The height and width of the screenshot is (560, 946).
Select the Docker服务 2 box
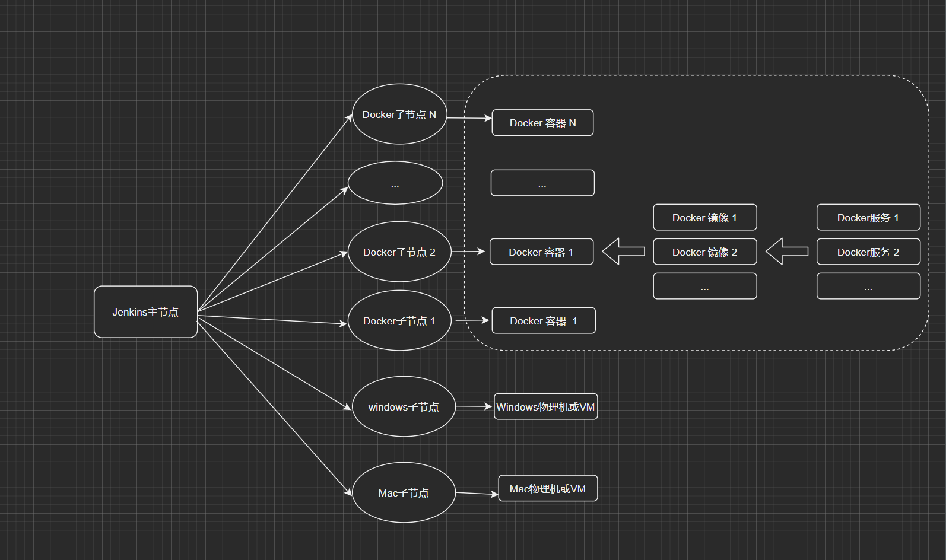pos(868,252)
